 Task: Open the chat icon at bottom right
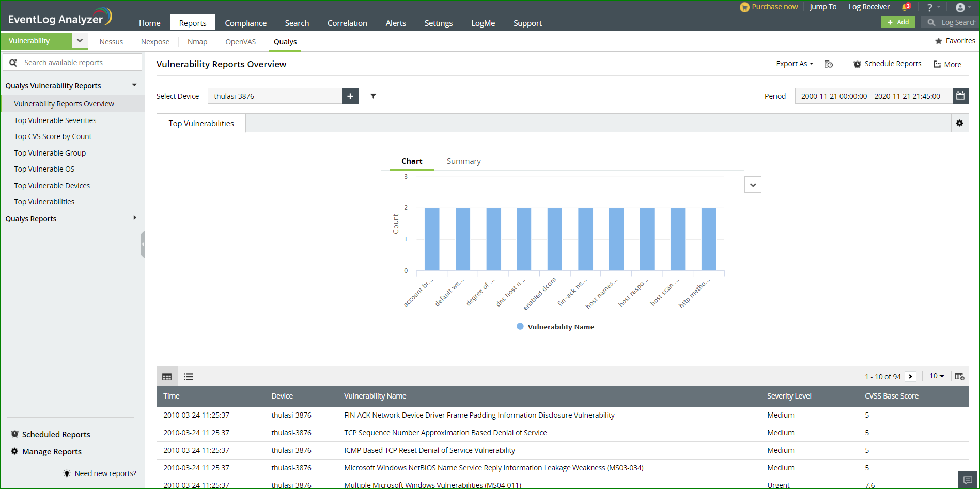968,480
